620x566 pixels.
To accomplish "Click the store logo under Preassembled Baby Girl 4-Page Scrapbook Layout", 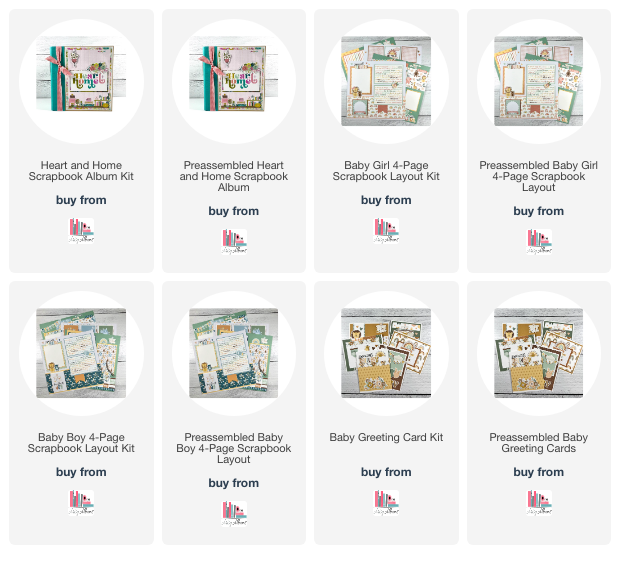I will 539,242.
